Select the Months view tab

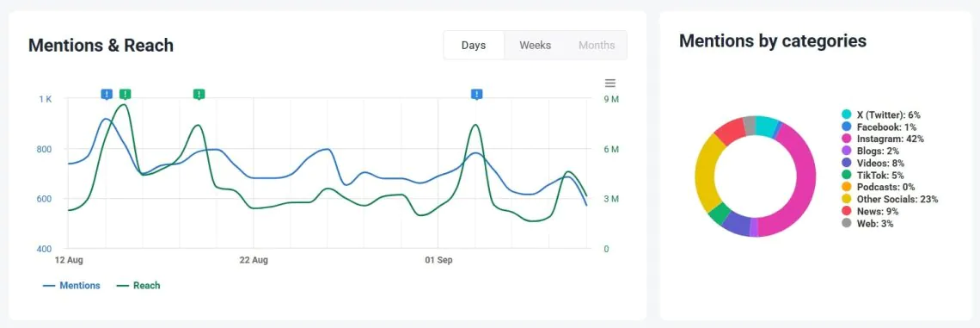click(x=597, y=45)
